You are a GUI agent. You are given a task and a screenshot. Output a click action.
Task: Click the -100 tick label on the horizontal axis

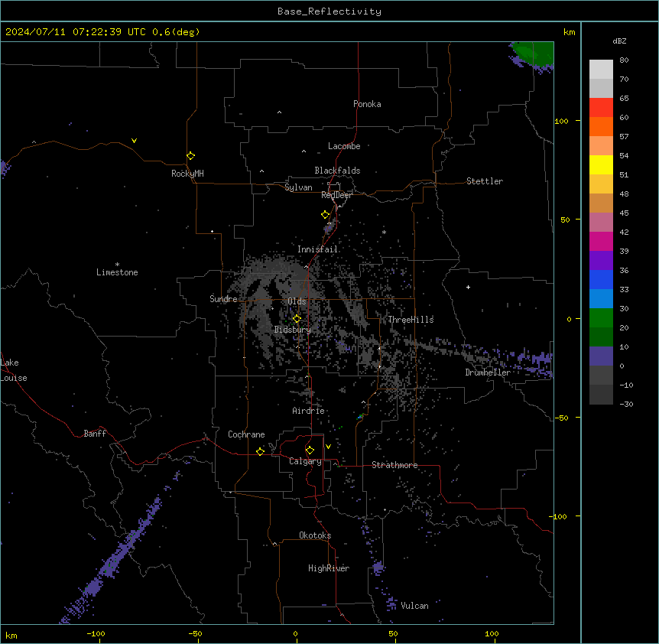click(x=96, y=633)
